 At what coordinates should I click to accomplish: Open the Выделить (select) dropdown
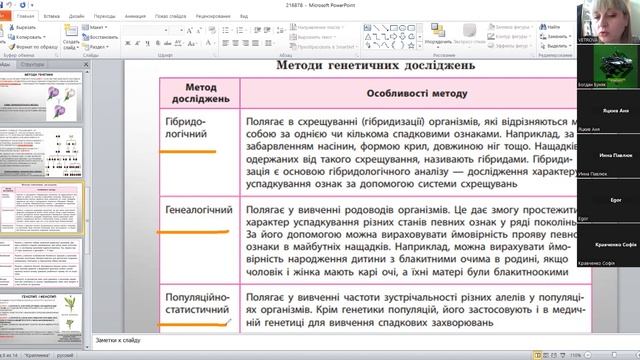click(x=555, y=47)
